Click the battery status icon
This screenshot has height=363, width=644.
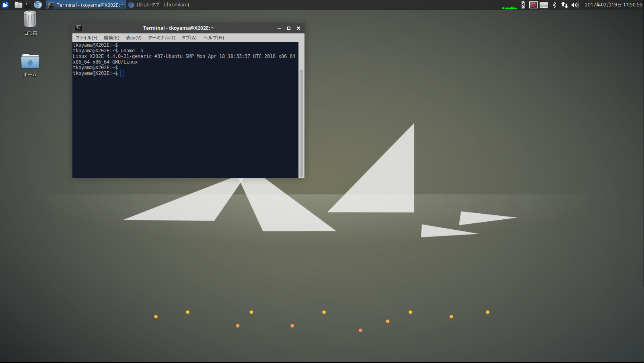coord(523,5)
